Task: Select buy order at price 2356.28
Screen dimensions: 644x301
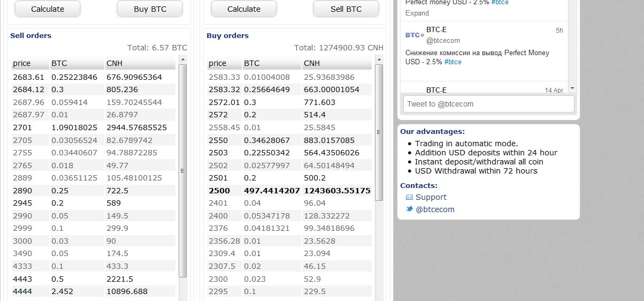Action: [290, 241]
